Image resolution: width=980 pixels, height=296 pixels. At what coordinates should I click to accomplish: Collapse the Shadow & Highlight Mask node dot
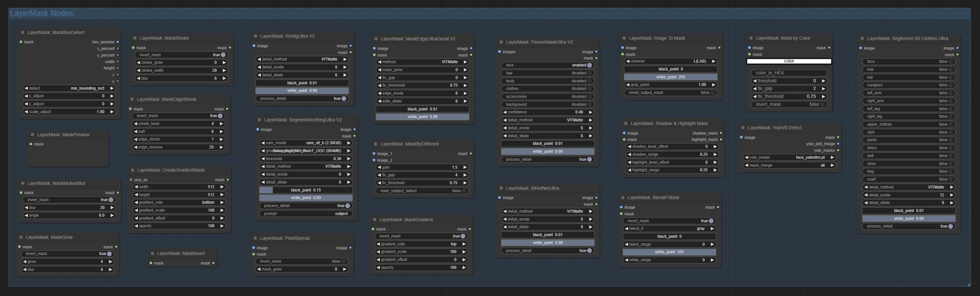pos(626,123)
